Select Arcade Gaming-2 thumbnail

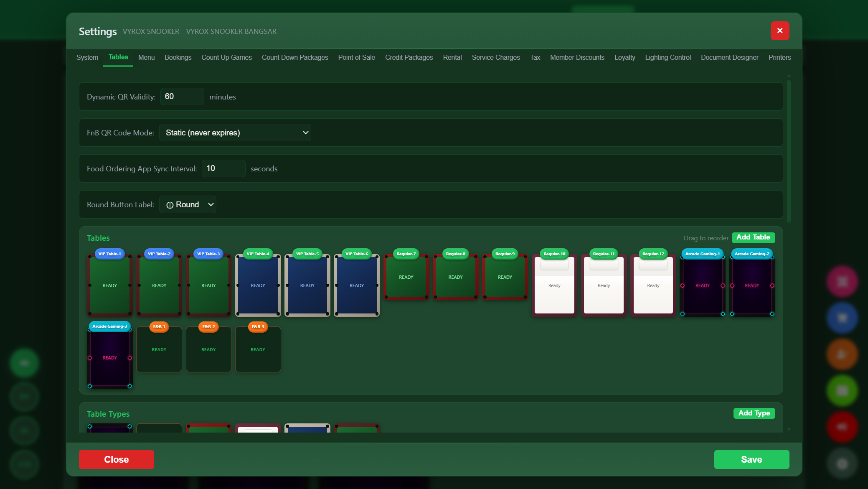pyautogui.click(x=752, y=283)
